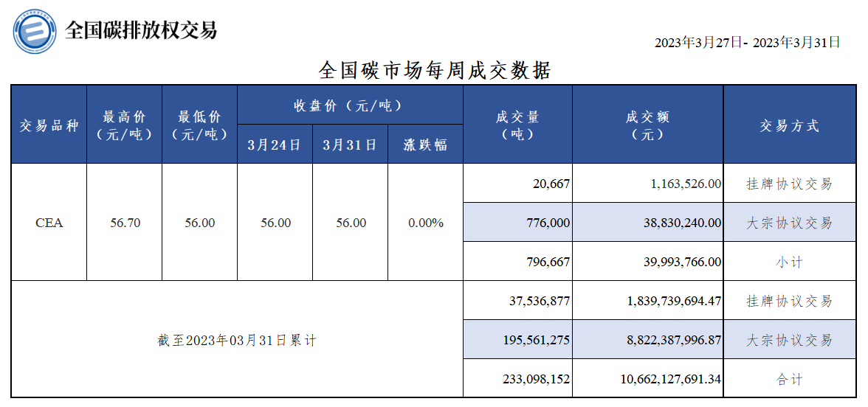Select the total amount 10,662,127,691.34 cell
This screenshot has height=407, width=868.
tap(648, 379)
